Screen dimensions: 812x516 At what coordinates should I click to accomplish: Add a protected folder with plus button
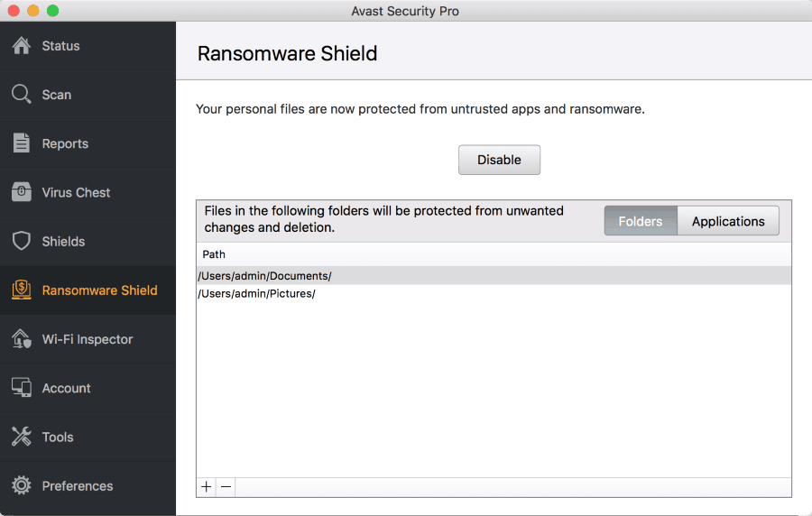point(206,487)
